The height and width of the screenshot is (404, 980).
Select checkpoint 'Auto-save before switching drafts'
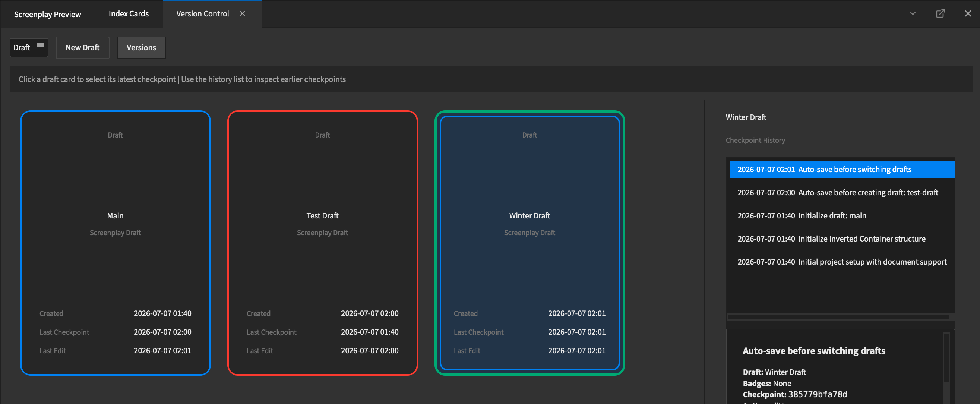[841, 170]
